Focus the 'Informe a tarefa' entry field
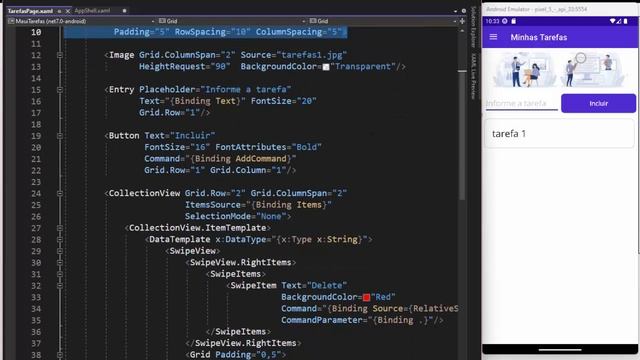This screenshot has height=360, width=640. [x=521, y=103]
